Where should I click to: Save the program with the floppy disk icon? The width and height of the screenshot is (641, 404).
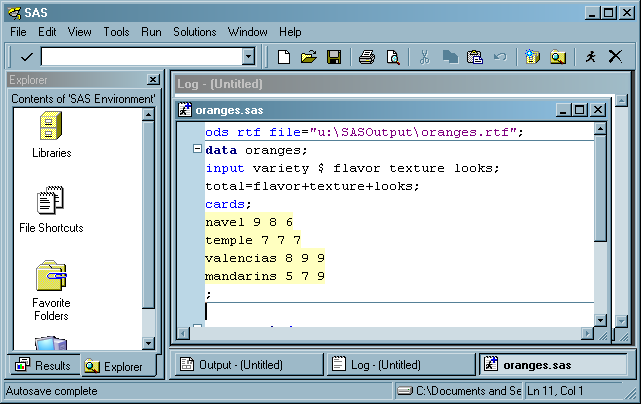[334, 57]
